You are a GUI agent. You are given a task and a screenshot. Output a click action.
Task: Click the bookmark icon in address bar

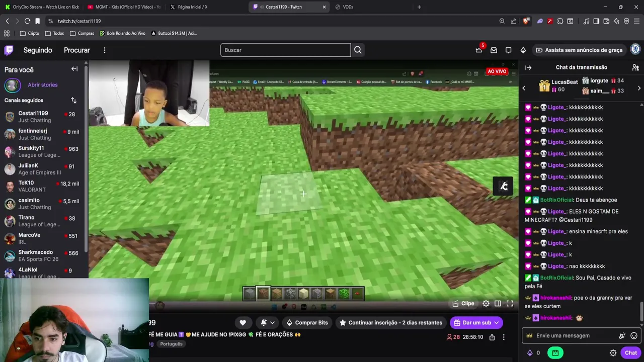tap(37, 21)
